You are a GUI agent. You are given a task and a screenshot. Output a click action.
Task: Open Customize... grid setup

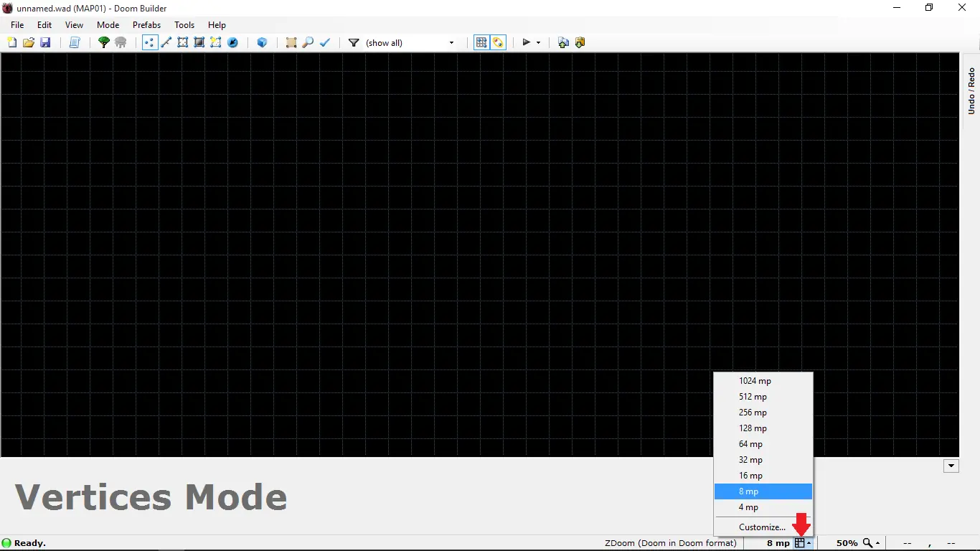pos(763,527)
